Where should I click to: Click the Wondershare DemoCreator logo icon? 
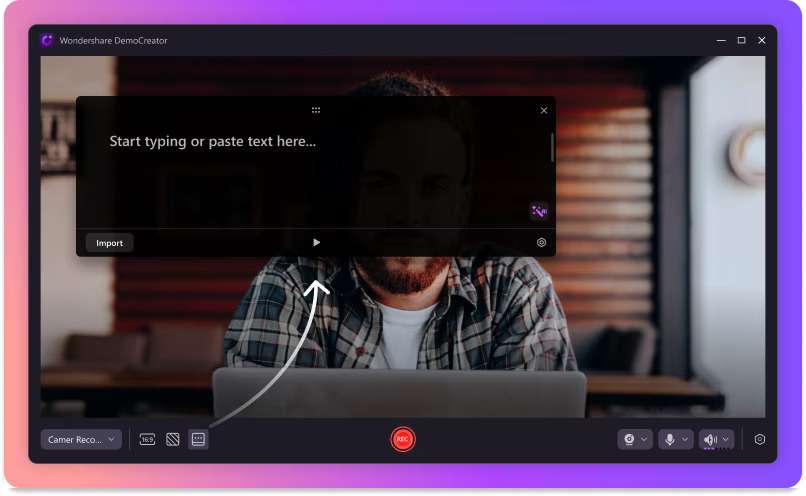47,40
